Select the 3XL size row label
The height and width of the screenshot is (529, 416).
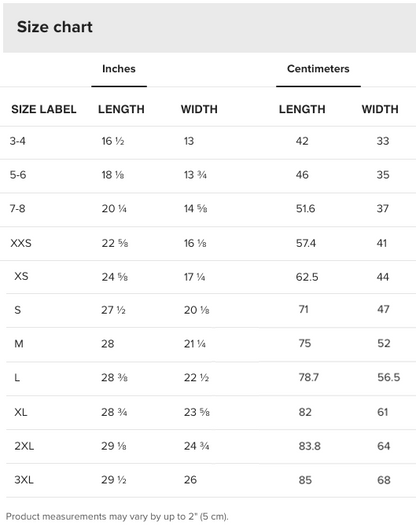point(24,480)
